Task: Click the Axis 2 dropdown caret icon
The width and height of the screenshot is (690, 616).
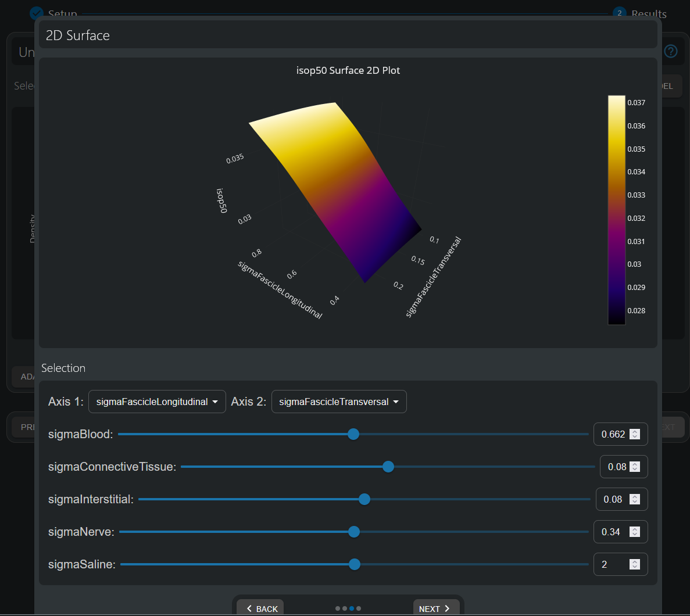Action: (x=395, y=402)
